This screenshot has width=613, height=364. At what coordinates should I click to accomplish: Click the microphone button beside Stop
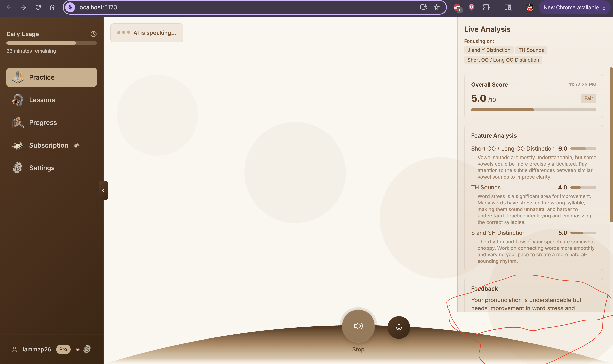pos(399,327)
